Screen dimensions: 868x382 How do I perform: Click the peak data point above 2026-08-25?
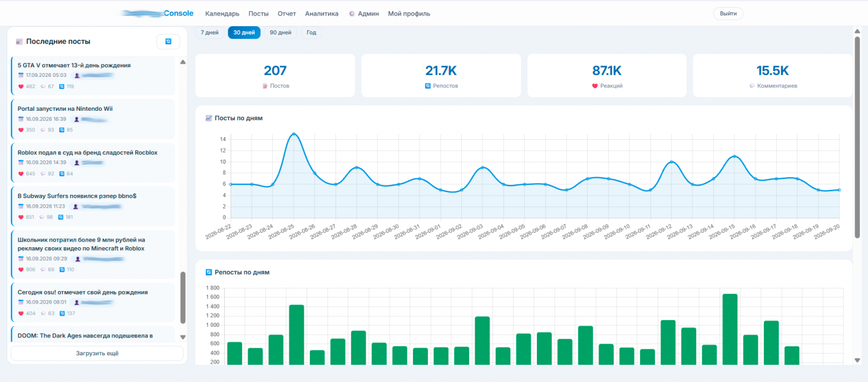293,134
